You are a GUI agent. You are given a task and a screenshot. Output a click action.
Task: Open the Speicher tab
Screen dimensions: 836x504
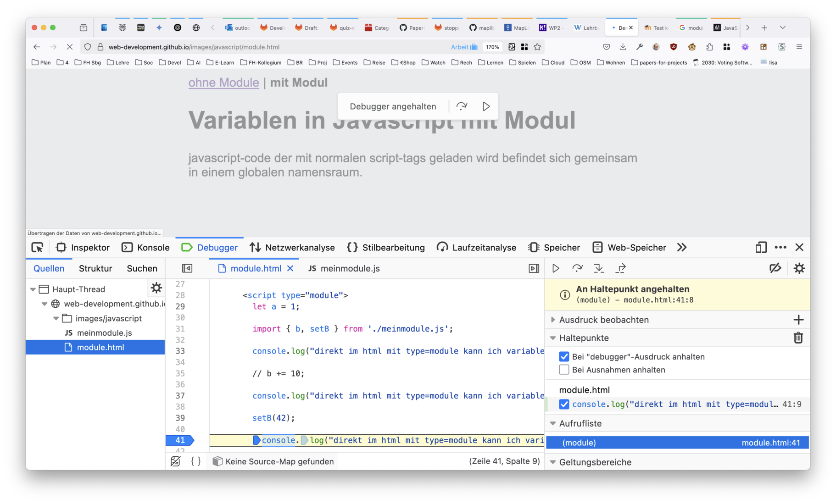click(x=554, y=248)
